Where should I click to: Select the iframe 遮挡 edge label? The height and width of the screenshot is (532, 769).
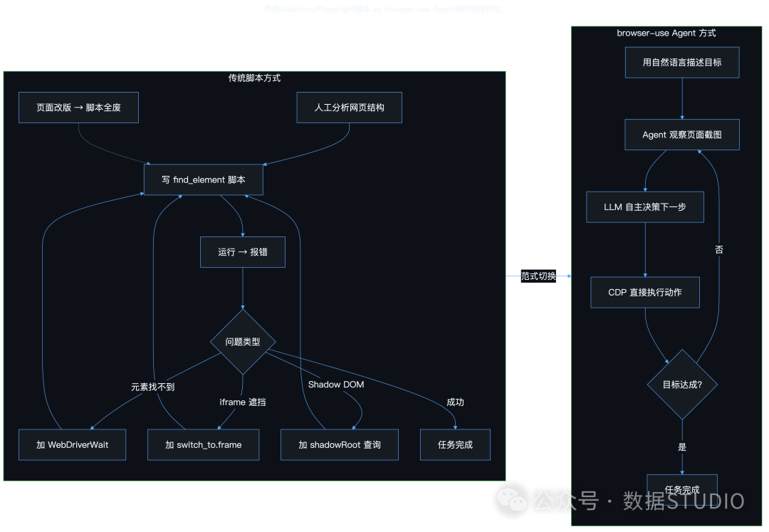click(x=243, y=402)
